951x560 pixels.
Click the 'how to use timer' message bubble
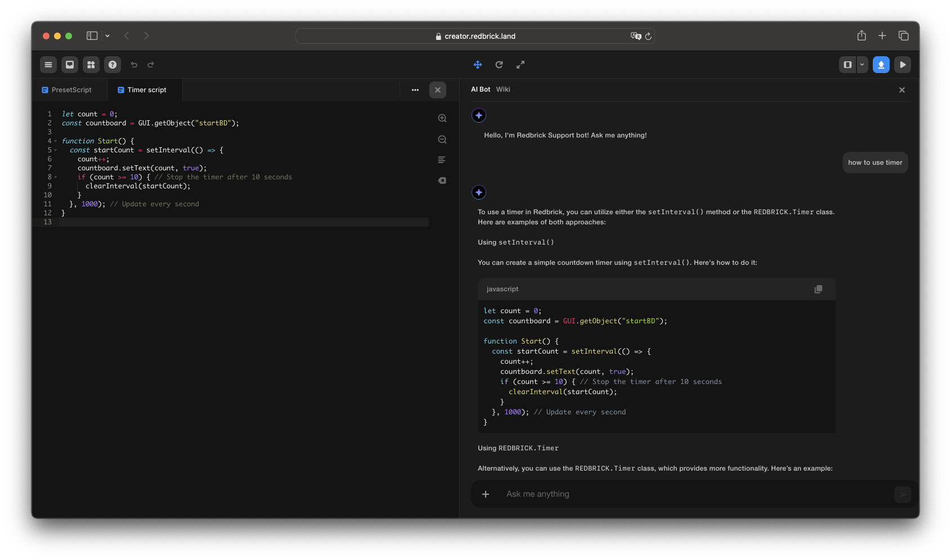(x=875, y=162)
